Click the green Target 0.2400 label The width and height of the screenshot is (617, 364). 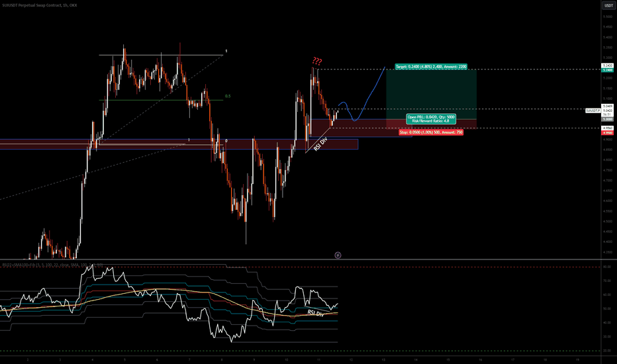click(431, 67)
